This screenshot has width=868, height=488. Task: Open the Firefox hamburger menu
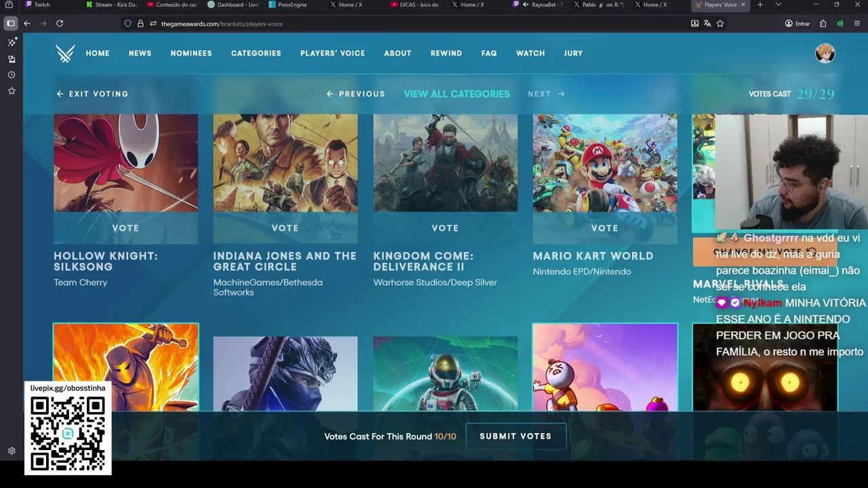point(857,24)
